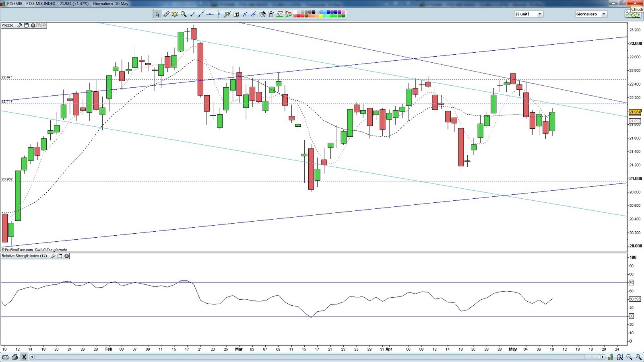Open Prezzo panel wrench settings
This screenshot has height=362, width=644.
pos(19,25)
